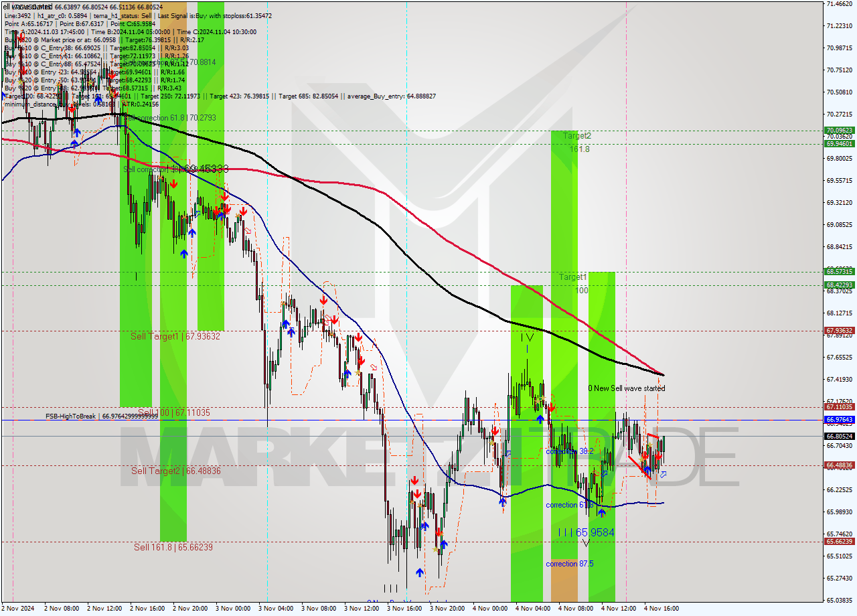Screen dimensions: 857x616
Task: Click the green 69.94601 price tag
Action: (x=840, y=143)
